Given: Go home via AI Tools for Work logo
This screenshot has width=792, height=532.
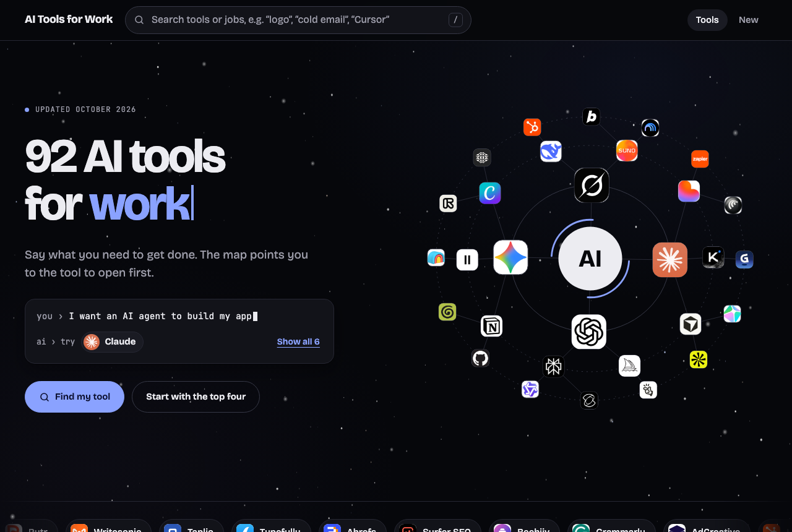Looking at the screenshot, I should click(69, 19).
